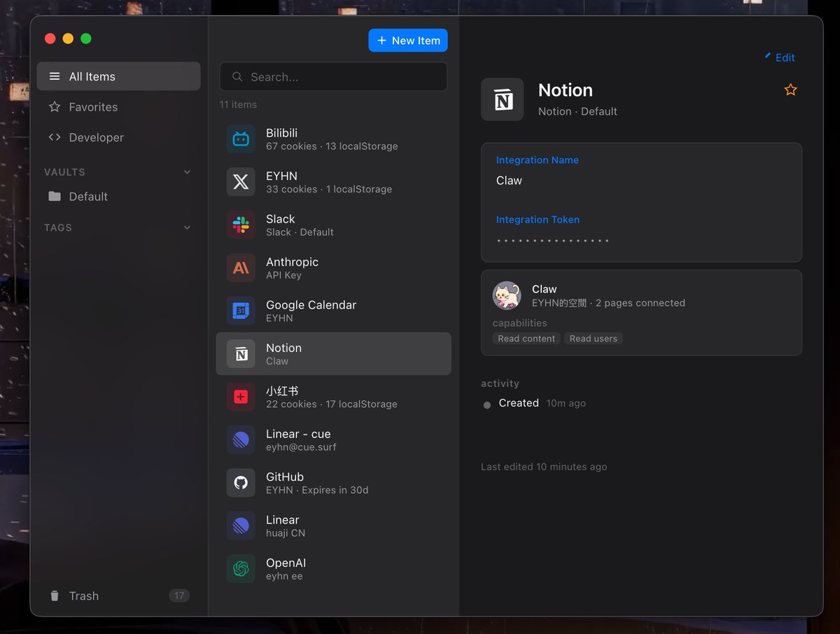The image size is (840, 634).
Task: Select All Items in sidebar
Action: point(118,76)
